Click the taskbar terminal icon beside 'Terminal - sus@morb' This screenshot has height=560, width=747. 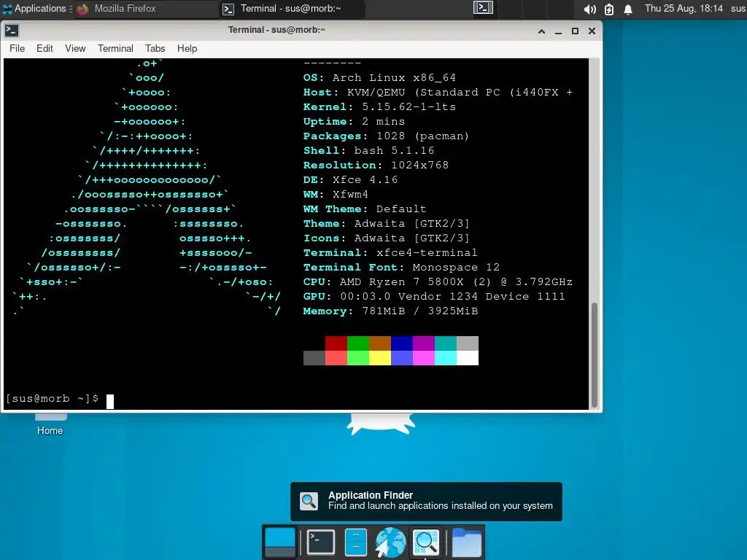(x=228, y=9)
